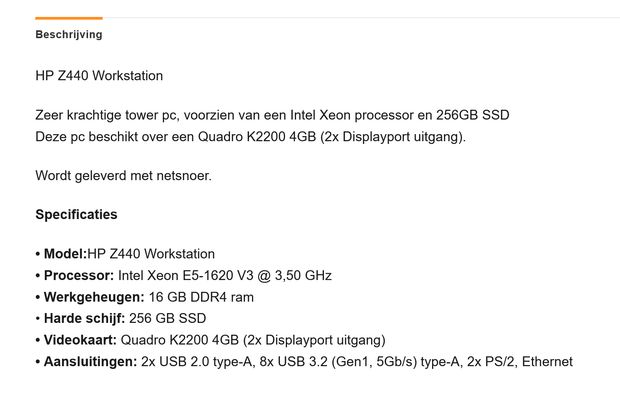Click the line starting with Deze pc beschikt
Image resolution: width=620 pixels, height=411 pixels.
pyautogui.click(x=250, y=136)
